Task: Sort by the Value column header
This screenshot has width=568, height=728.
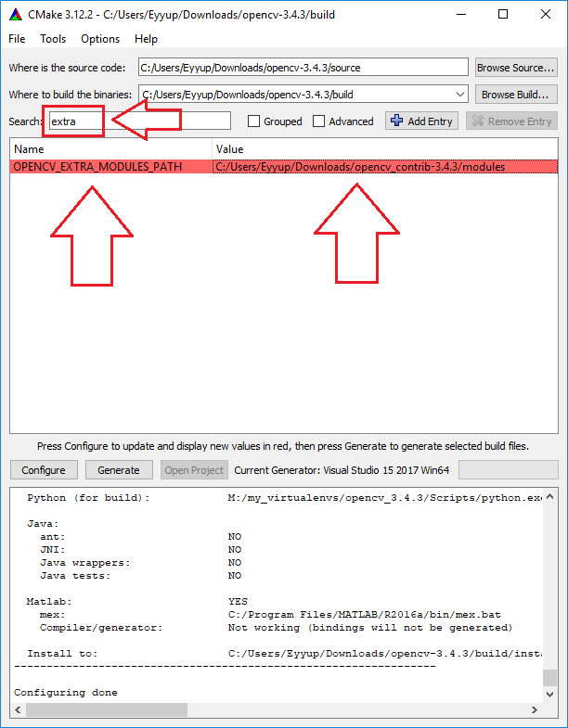Action: coord(385,149)
